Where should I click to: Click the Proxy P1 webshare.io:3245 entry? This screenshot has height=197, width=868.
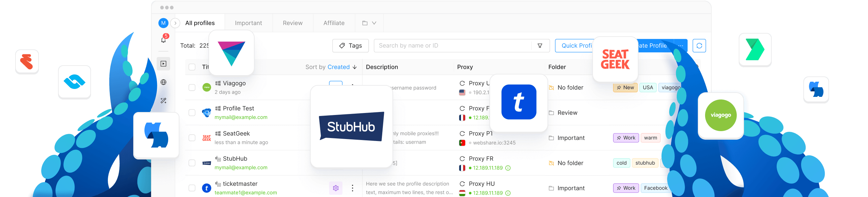(487, 138)
